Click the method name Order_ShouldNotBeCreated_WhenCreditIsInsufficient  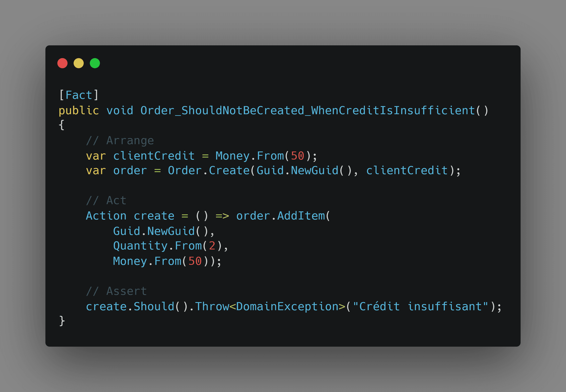point(308,110)
